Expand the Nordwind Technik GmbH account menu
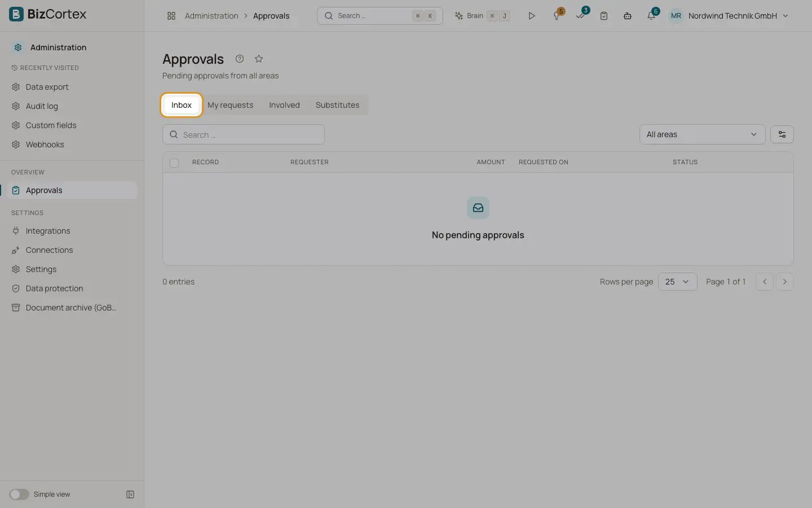The image size is (812, 508). [x=729, y=16]
